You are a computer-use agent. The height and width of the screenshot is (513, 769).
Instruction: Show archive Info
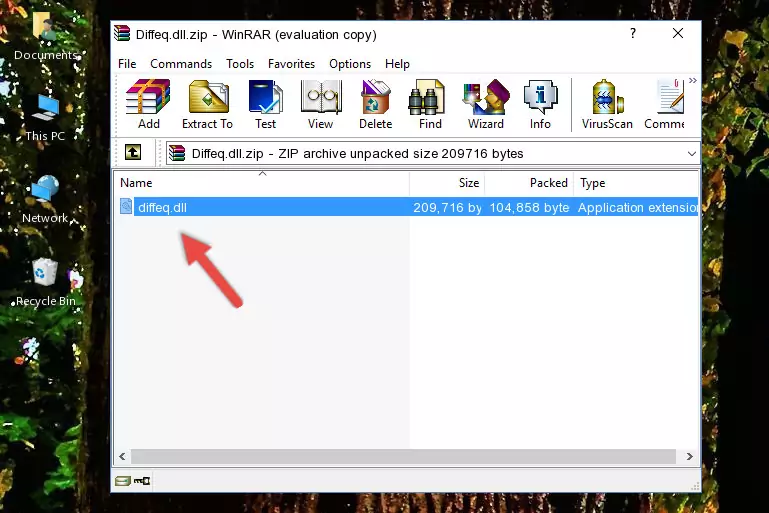[540, 104]
